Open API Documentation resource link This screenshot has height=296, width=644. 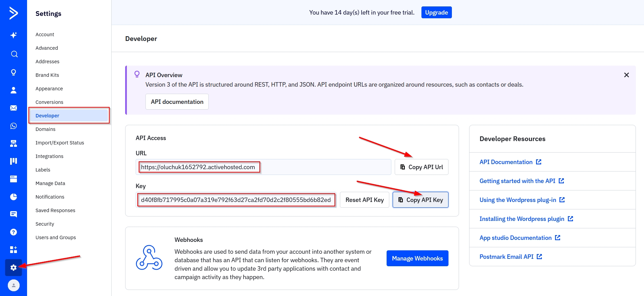[510, 162]
